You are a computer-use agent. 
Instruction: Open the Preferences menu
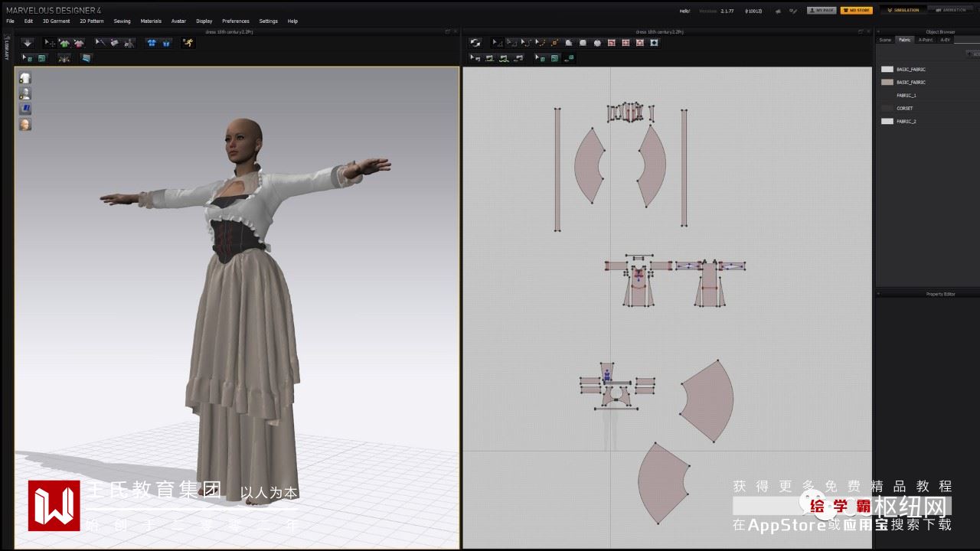[x=236, y=21]
